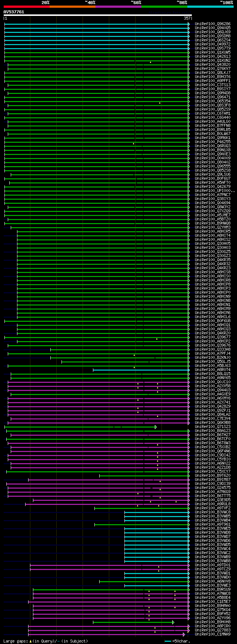This screenshot has width=237, height=644.
Task: Select hit label UniRef100_A8HIL6
Action: pos(213,317)
